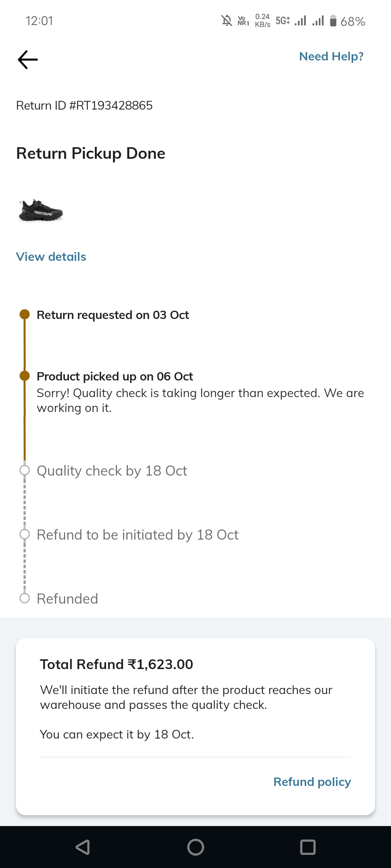This screenshot has height=868, width=391.
Task: Tap the Quality check step circle
Action: tap(25, 471)
